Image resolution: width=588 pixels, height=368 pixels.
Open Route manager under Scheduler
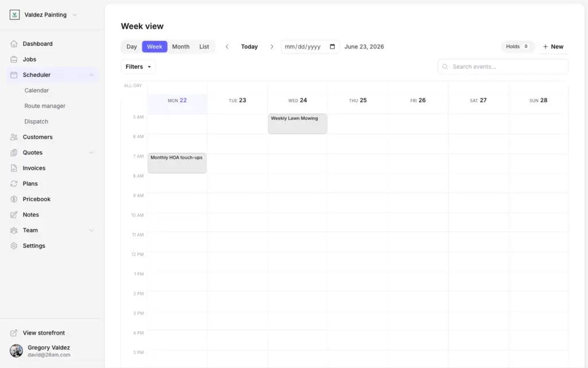tap(45, 106)
